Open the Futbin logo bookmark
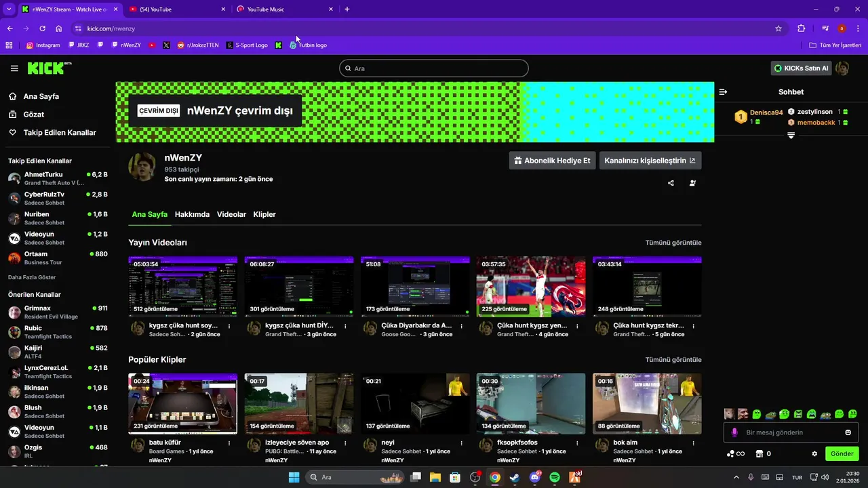 pyautogui.click(x=308, y=45)
